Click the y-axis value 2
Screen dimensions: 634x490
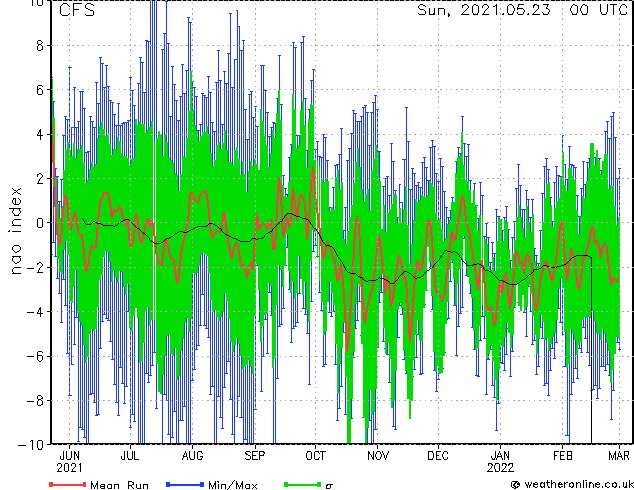coord(40,179)
